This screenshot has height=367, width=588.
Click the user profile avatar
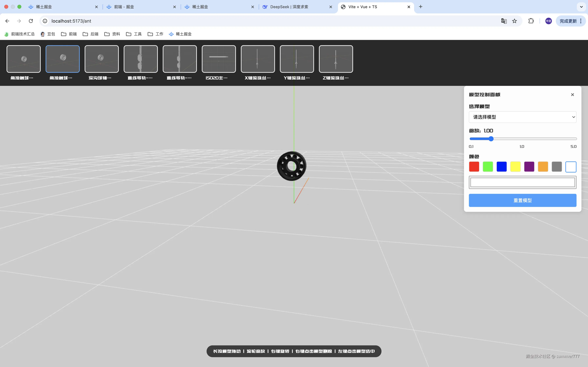click(x=548, y=21)
